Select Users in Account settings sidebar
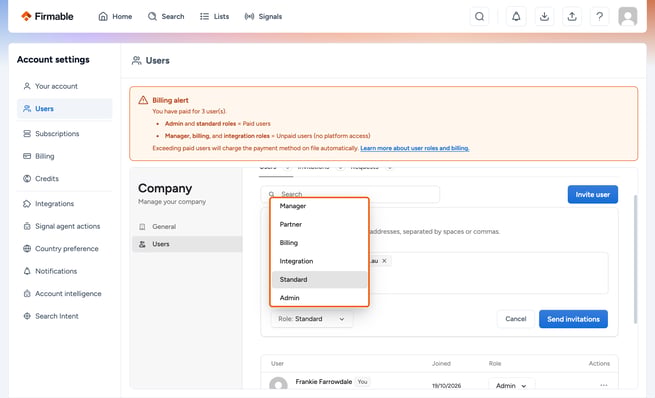This screenshot has height=398, width=655. [x=64, y=109]
